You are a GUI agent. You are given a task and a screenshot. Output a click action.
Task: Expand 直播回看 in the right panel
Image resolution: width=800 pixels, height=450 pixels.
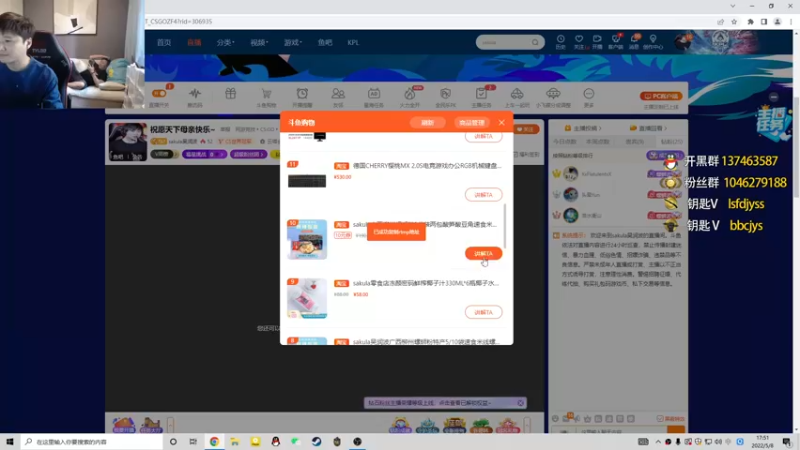[x=648, y=128]
